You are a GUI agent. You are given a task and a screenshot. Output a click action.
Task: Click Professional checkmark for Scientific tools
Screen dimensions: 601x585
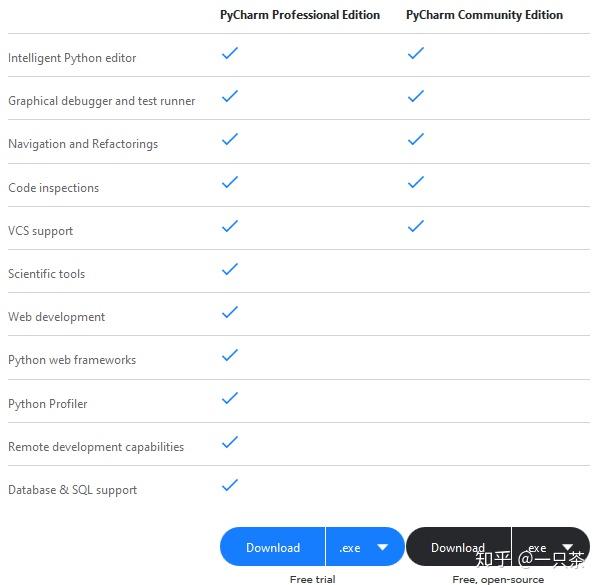[x=230, y=269]
